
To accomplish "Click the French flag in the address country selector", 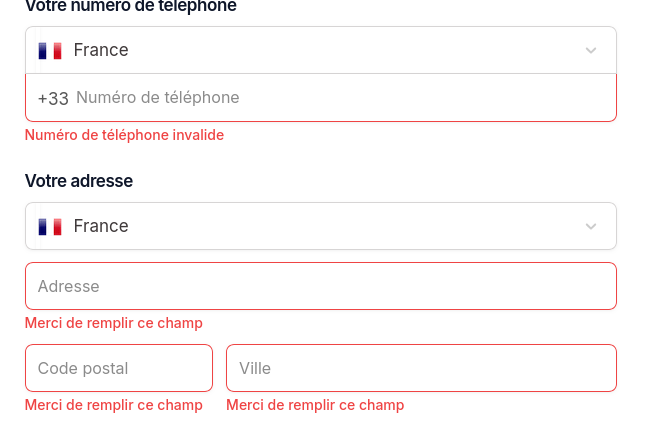I will pos(50,226).
